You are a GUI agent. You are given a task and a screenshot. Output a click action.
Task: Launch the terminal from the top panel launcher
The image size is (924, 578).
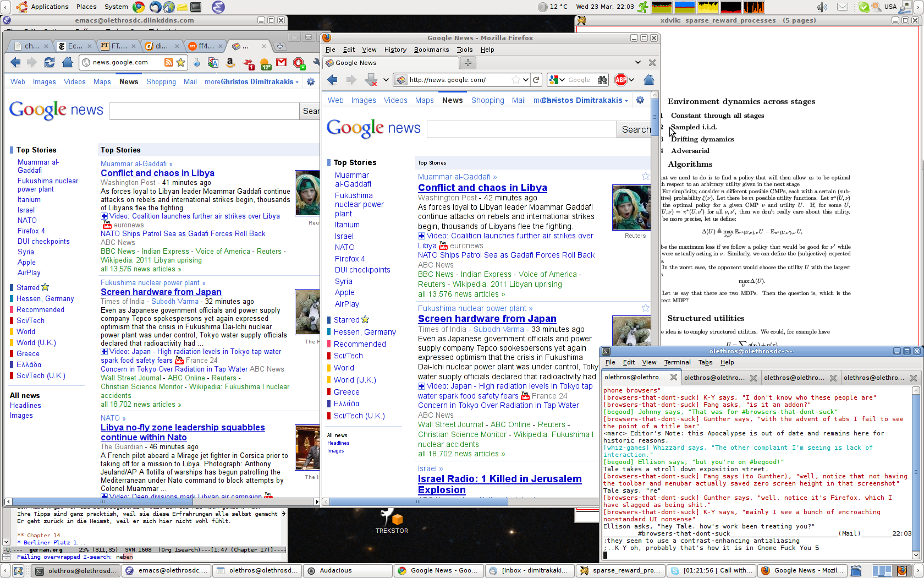pos(196,7)
